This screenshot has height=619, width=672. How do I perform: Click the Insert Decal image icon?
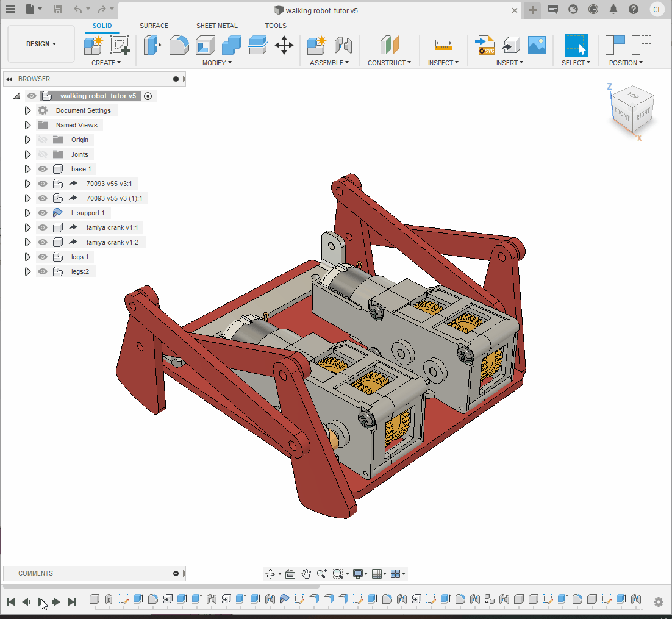tap(537, 45)
